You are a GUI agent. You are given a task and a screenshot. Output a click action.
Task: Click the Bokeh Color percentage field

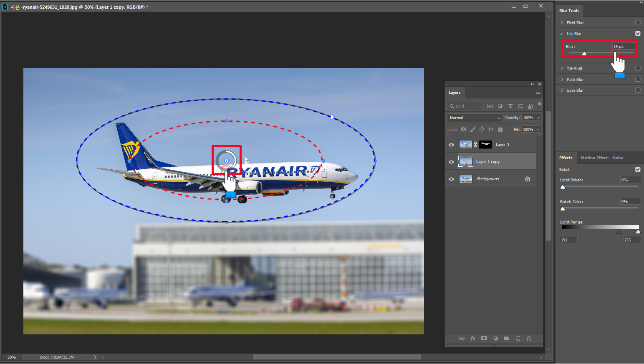pyautogui.click(x=630, y=201)
